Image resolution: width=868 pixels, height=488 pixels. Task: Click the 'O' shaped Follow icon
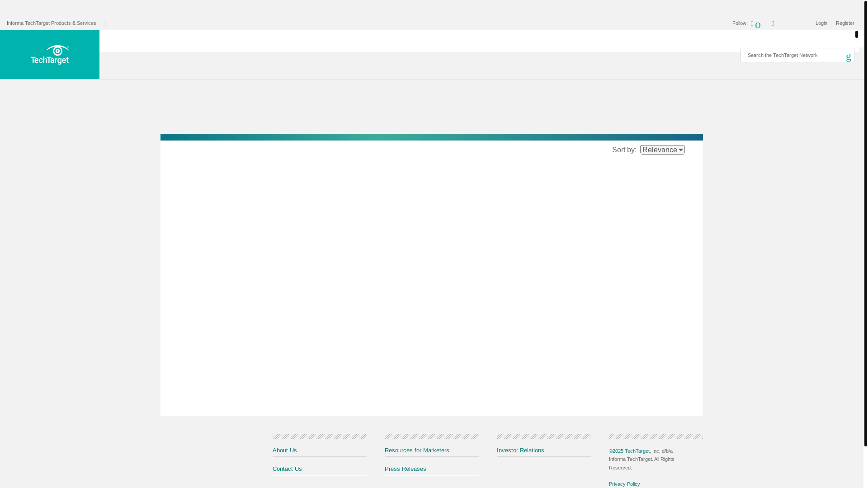tap(758, 25)
